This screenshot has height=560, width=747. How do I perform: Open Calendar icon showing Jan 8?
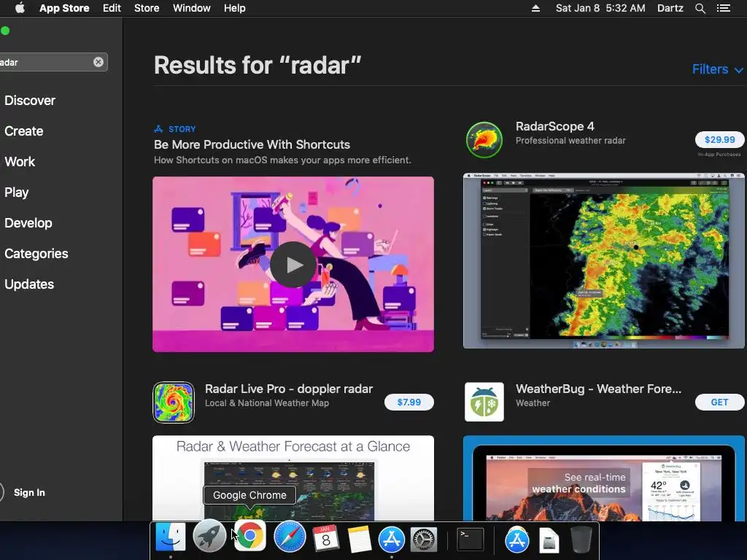326,538
